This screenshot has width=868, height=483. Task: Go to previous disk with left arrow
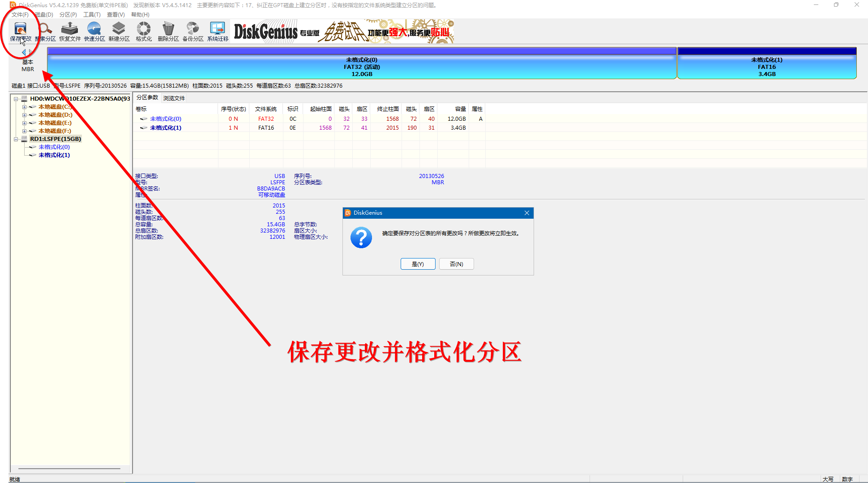pos(24,52)
